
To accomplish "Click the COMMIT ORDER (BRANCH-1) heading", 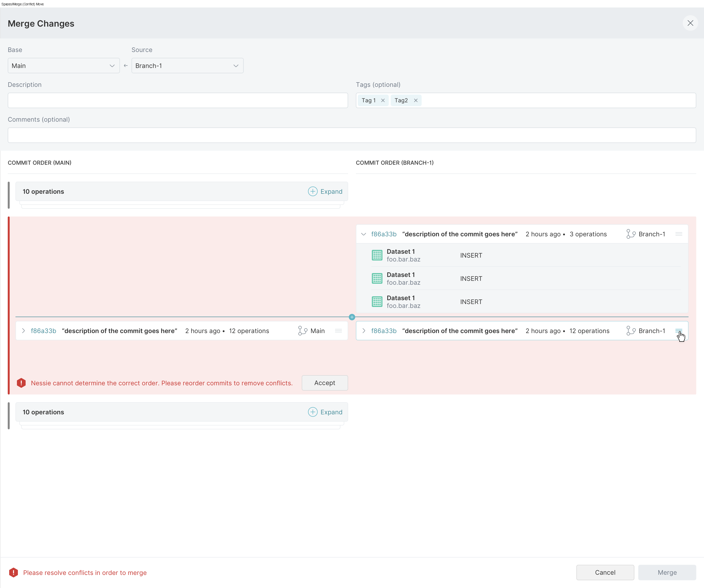I will [395, 163].
